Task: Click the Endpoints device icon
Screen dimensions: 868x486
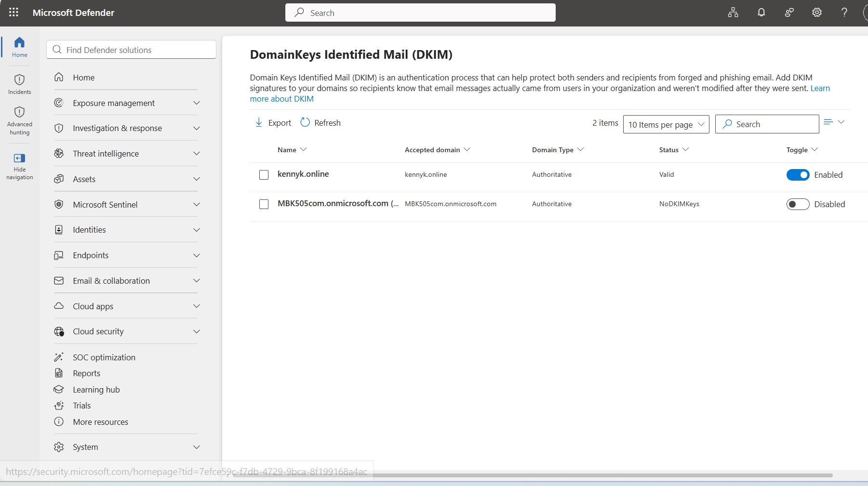Action: pos(59,255)
